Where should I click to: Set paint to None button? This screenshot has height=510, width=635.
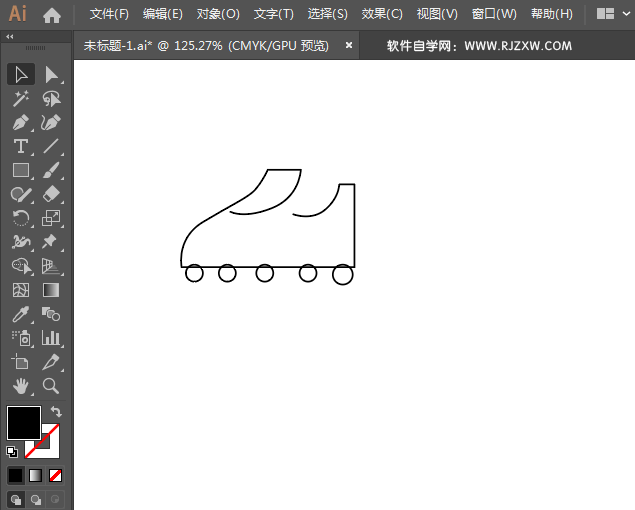[x=55, y=475]
